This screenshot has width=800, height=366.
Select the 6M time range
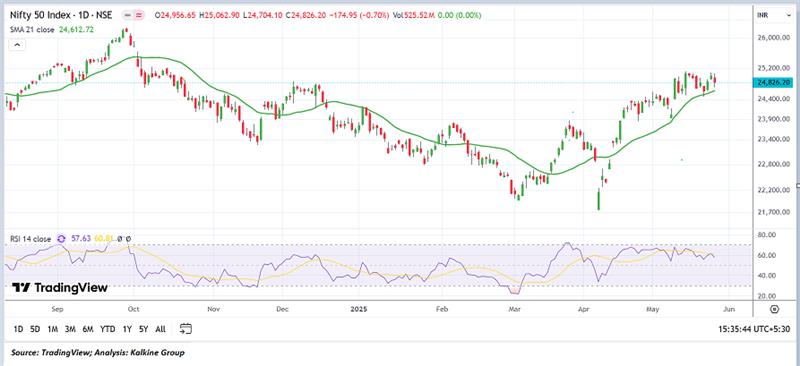[x=88, y=329]
